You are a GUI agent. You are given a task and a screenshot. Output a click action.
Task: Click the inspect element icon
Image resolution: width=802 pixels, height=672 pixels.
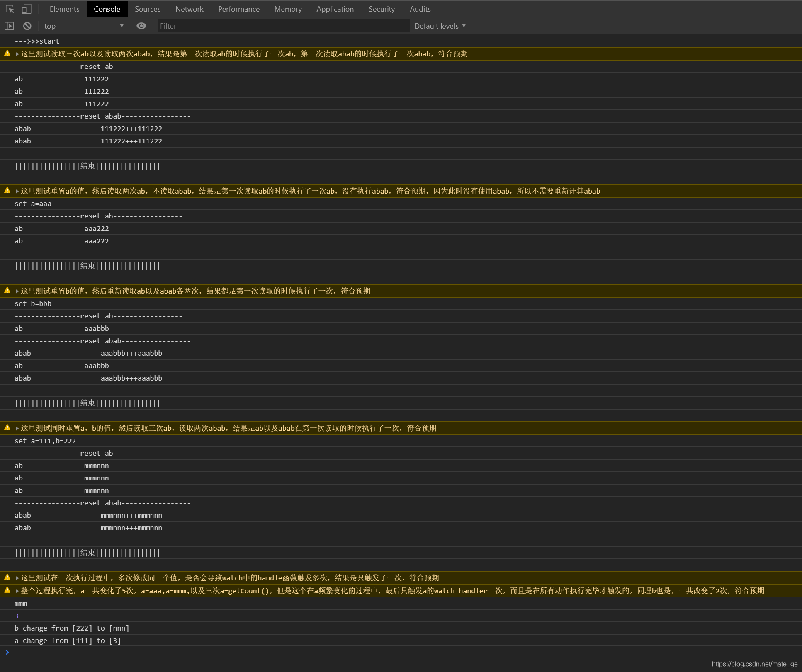click(10, 8)
